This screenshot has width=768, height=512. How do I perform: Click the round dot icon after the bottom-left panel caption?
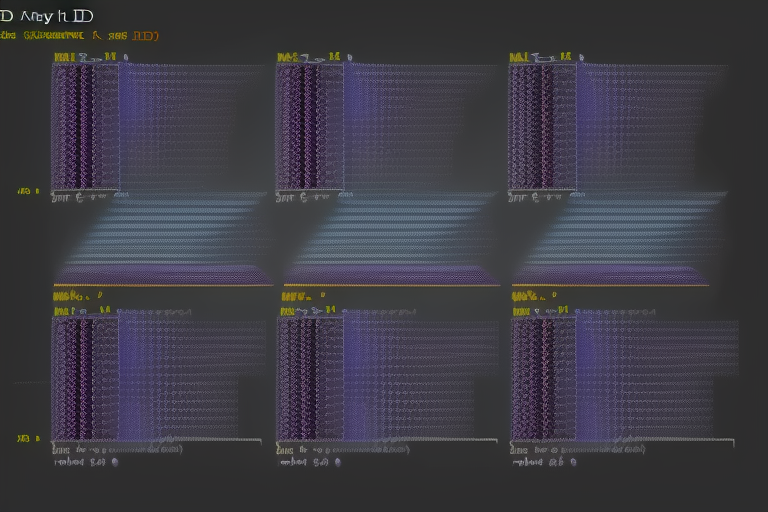pyautogui.click(x=114, y=463)
